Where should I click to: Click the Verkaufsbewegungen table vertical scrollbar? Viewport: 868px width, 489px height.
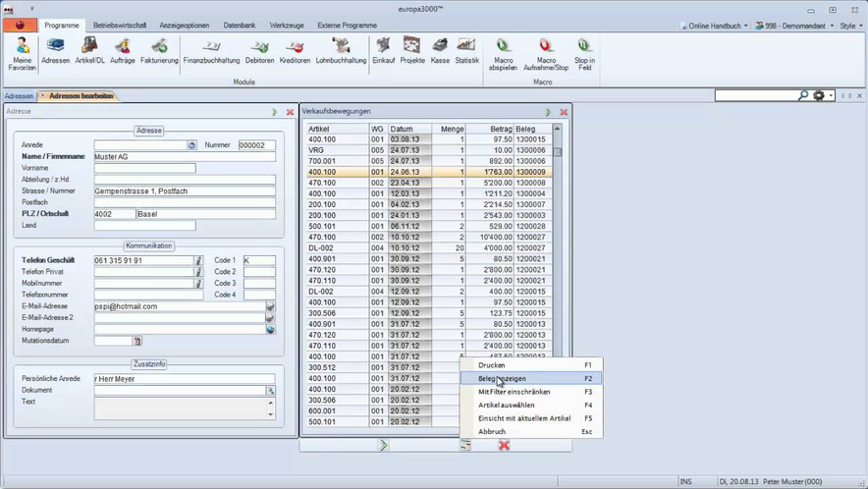click(558, 245)
